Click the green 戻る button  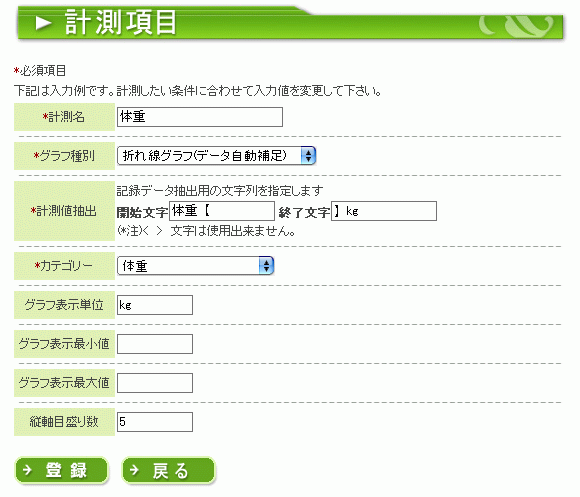point(168,470)
